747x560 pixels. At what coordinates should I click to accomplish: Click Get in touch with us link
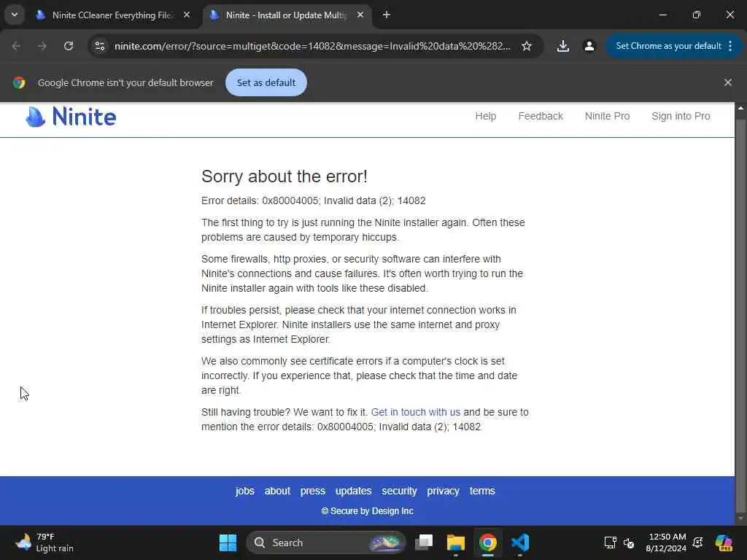point(415,413)
